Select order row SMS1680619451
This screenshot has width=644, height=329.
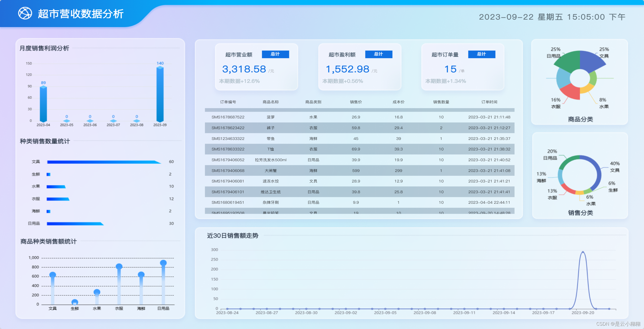click(359, 202)
